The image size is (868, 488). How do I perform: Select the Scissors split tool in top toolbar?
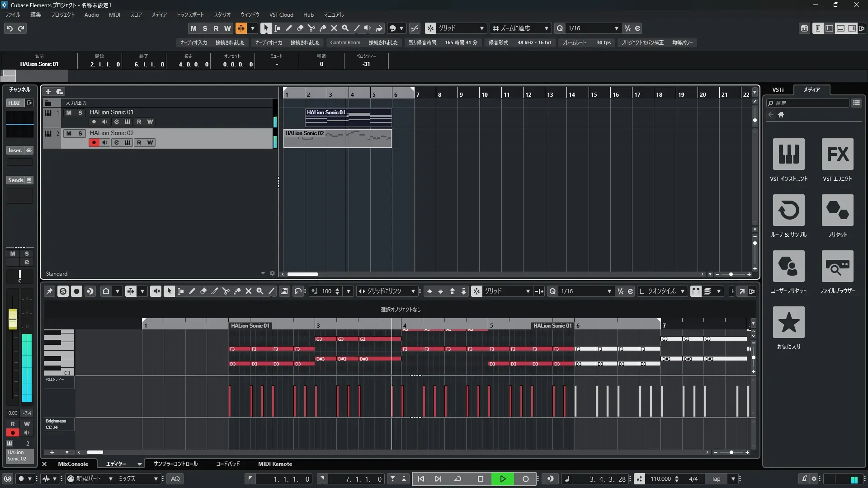point(311,28)
